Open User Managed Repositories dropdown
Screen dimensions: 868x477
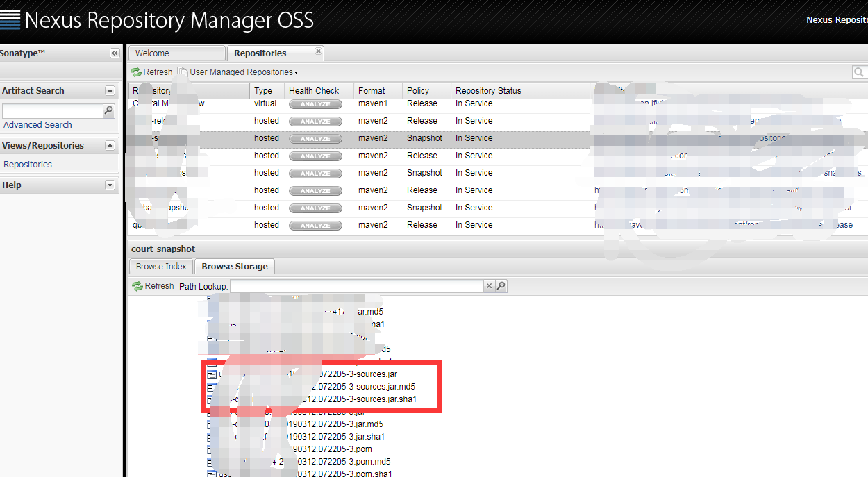pos(239,72)
